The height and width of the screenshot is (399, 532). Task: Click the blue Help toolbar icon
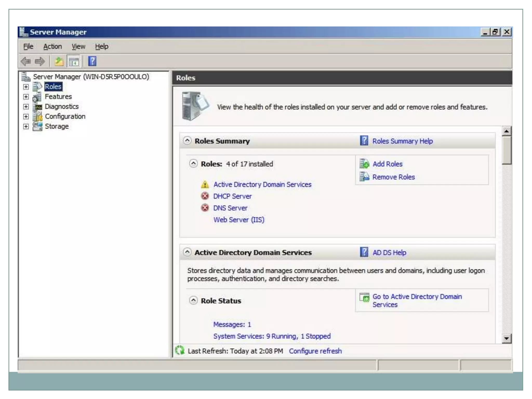(92, 61)
